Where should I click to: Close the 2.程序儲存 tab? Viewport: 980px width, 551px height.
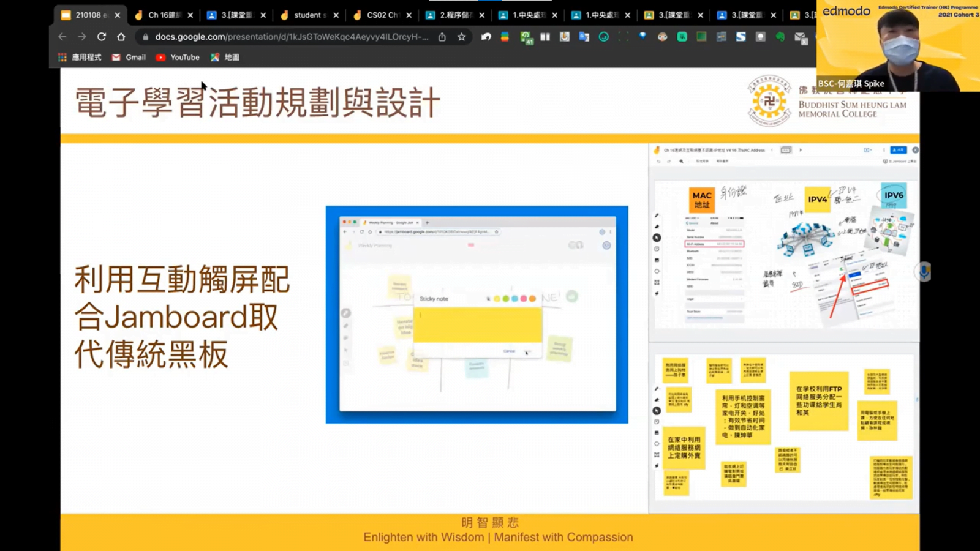(x=482, y=15)
